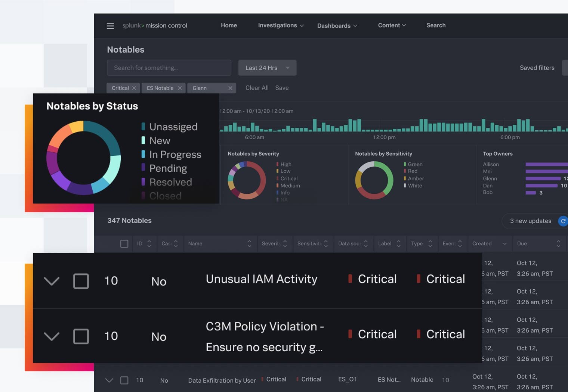The width and height of the screenshot is (568, 392).
Task: Click the Save filters link
Action: pyautogui.click(x=282, y=88)
